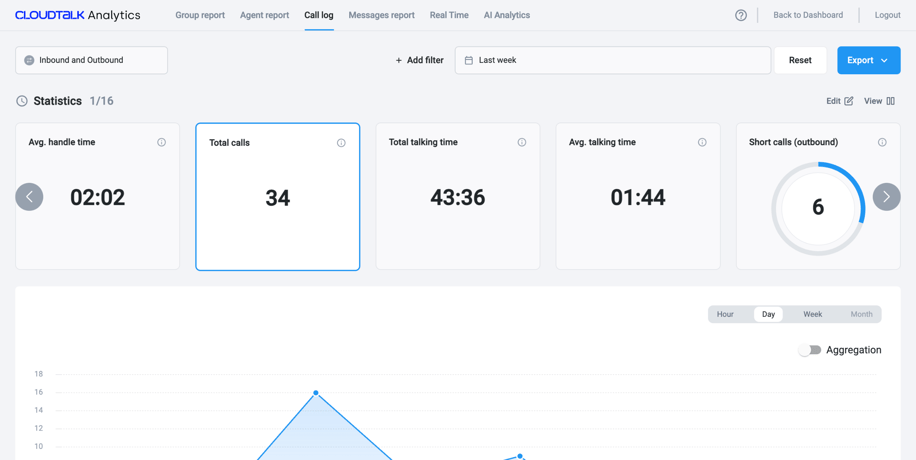The height and width of the screenshot is (460, 916).
Task: Select the Call log tab
Action: click(319, 15)
